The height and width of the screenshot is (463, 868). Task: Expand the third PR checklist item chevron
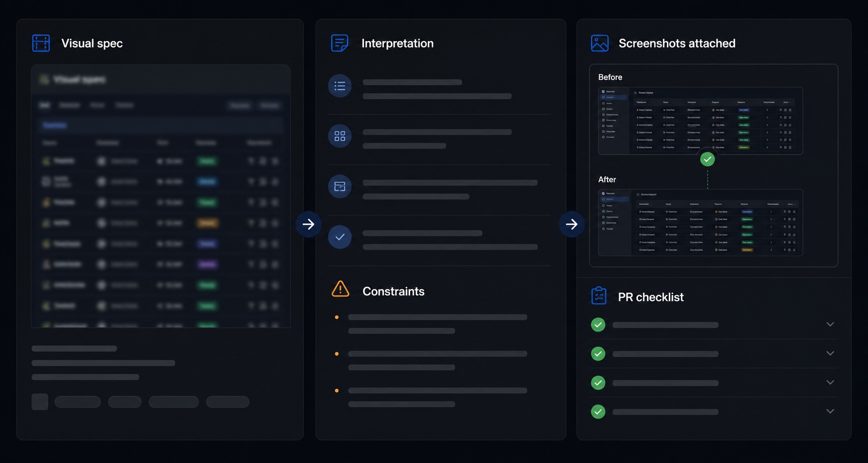pos(830,382)
